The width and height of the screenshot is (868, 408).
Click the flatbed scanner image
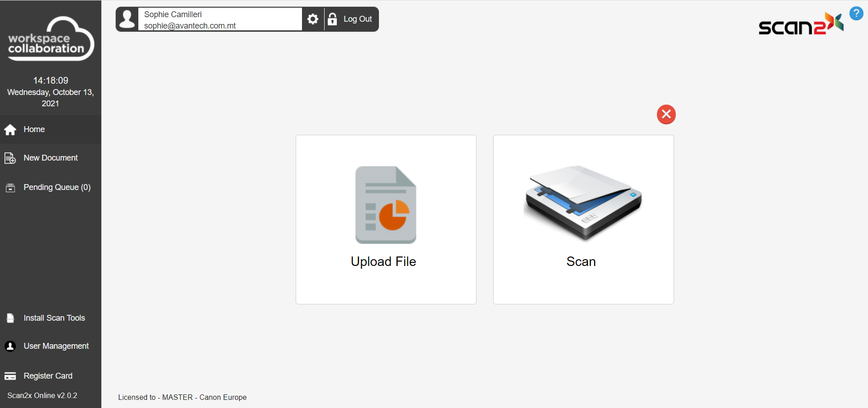click(583, 202)
